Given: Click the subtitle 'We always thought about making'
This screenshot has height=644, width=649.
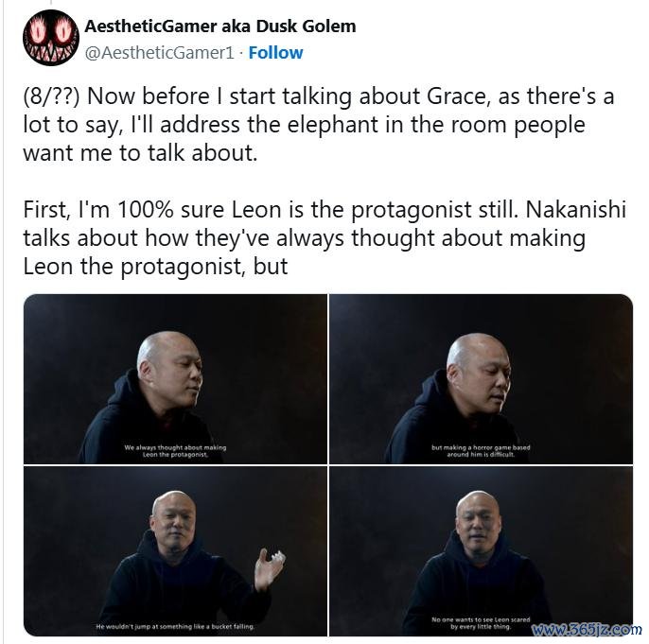Looking at the screenshot, I should pos(176,447).
